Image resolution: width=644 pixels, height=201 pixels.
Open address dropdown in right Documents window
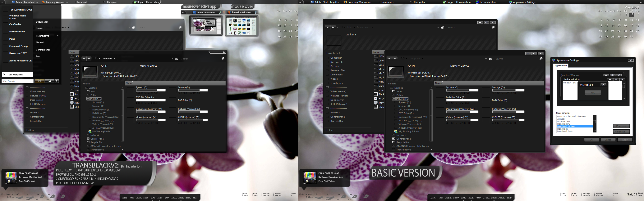point(438,27)
